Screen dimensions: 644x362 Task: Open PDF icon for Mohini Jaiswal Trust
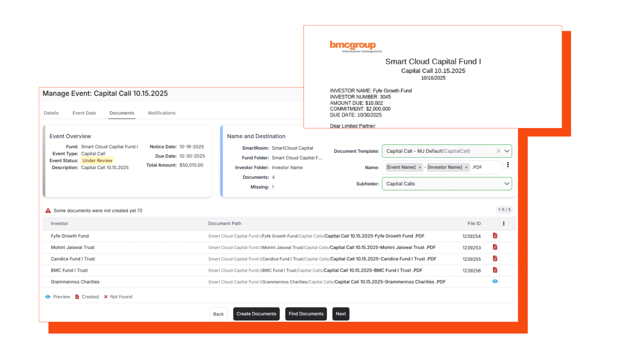click(x=495, y=247)
